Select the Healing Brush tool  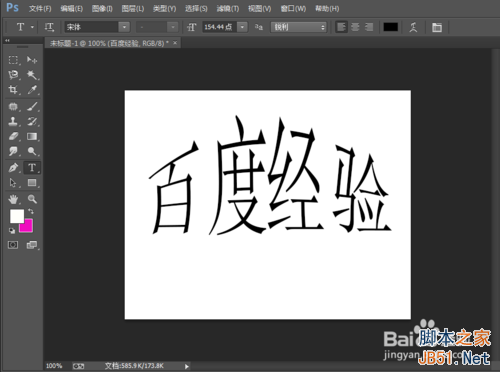coord(13,107)
